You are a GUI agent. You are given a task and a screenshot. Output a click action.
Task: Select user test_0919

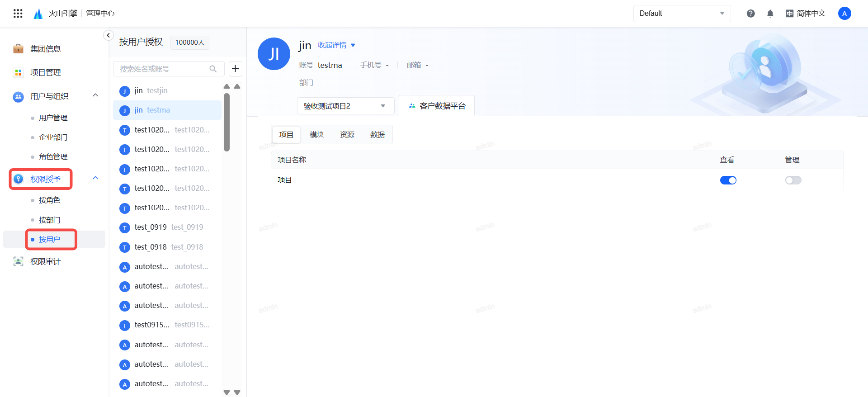pos(167,227)
